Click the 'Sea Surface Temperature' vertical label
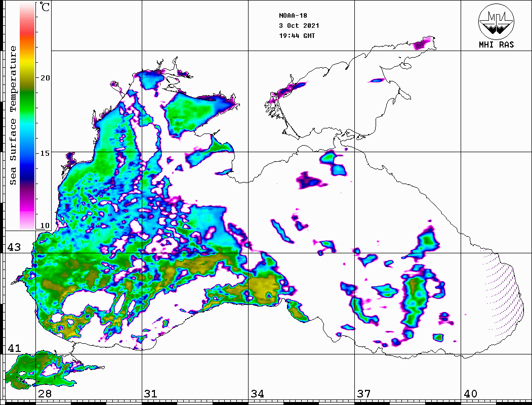This screenshot has width=532, height=405. point(13,116)
